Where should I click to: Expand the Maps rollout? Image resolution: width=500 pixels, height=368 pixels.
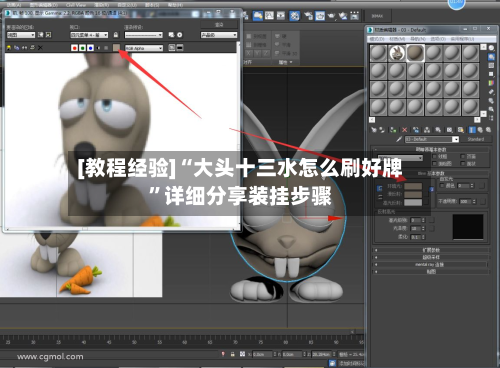pyautogui.click(x=431, y=272)
